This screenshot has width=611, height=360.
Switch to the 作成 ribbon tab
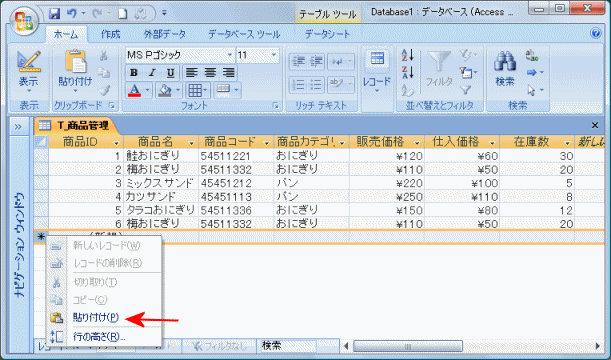click(111, 34)
